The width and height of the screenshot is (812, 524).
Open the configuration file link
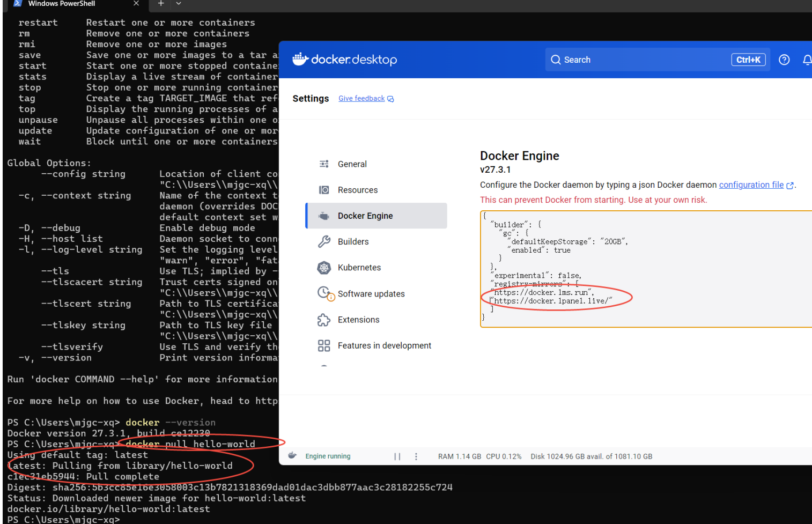(x=751, y=185)
